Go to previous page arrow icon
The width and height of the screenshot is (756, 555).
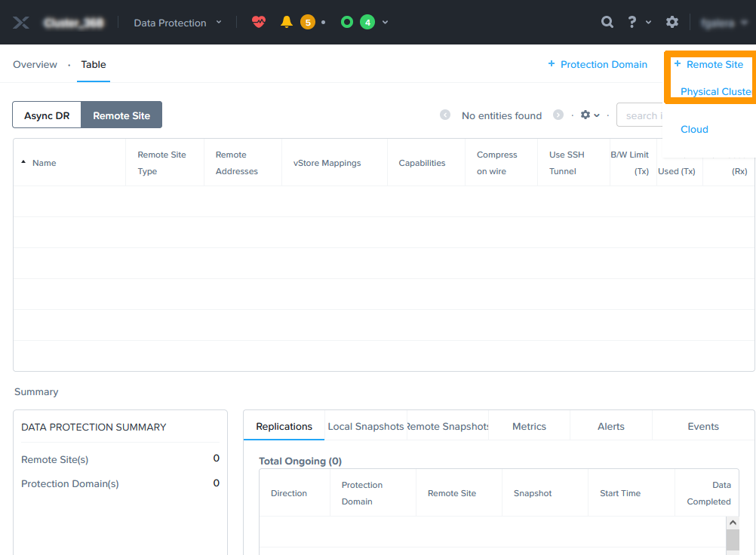coord(445,115)
